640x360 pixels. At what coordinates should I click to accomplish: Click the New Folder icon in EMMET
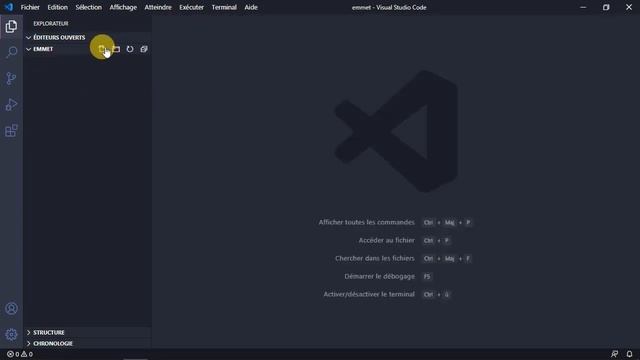pos(116,49)
